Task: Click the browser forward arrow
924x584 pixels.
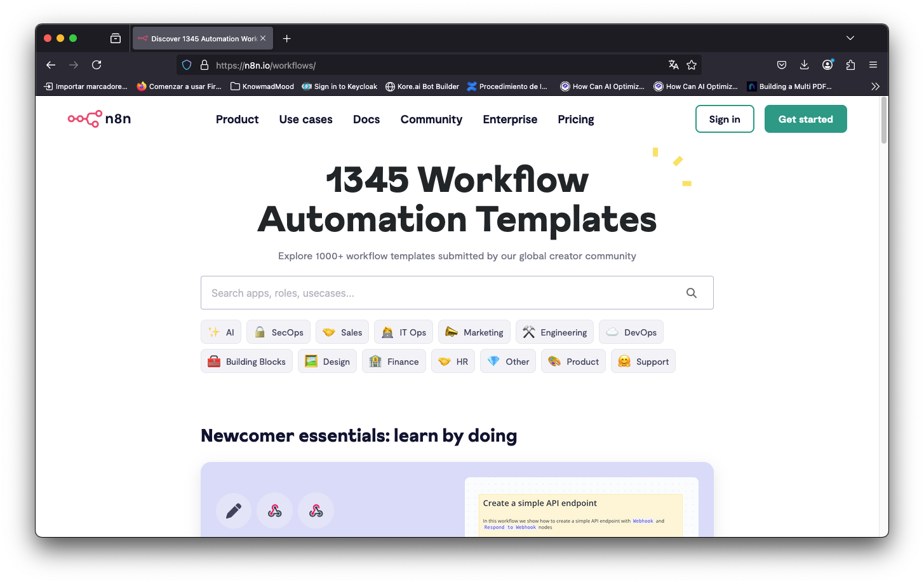Action: [x=74, y=65]
